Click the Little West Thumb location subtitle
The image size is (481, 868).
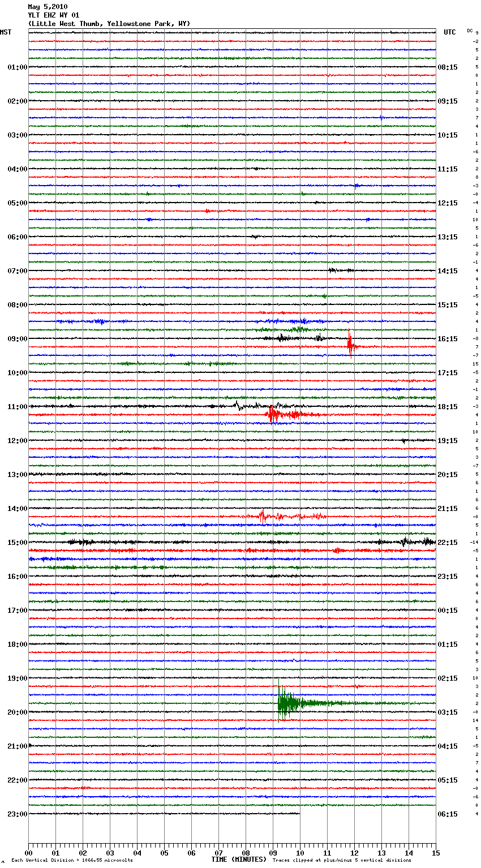coord(109,24)
